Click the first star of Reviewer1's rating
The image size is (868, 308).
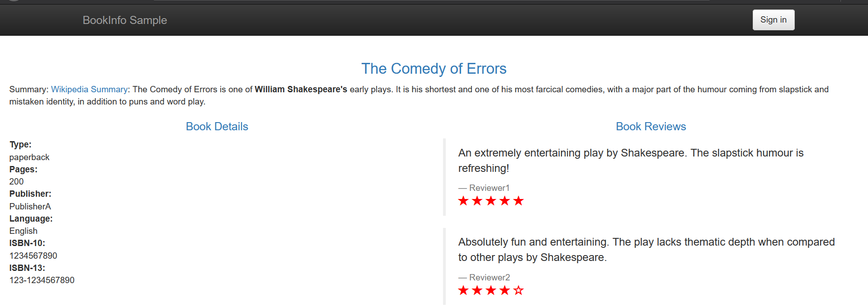[x=463, y=201]
